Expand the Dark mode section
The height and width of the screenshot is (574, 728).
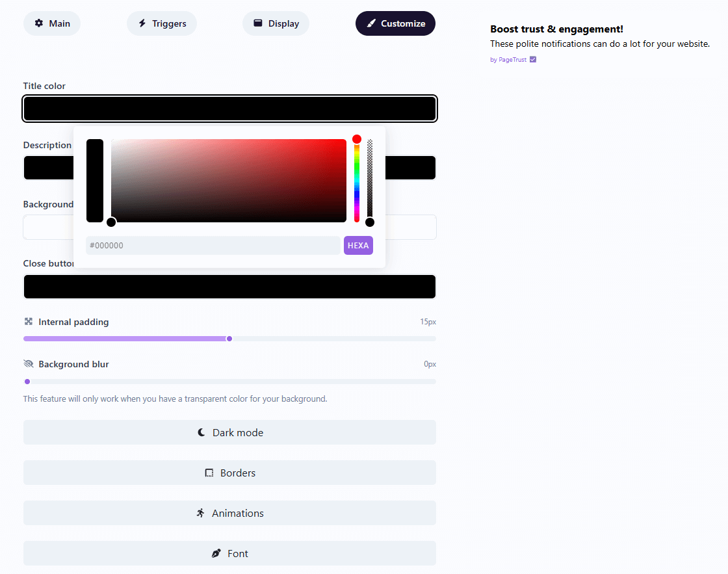(x=229, y=432)
